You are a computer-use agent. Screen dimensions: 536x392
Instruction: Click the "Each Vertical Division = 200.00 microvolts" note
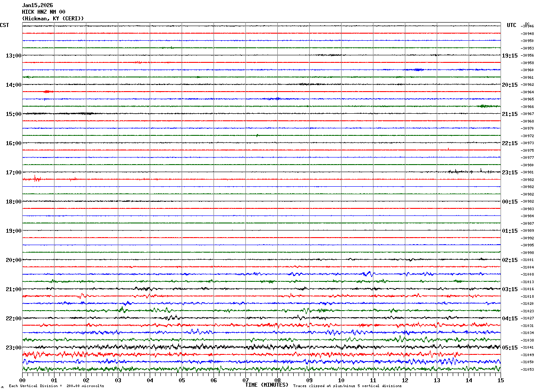56,386
